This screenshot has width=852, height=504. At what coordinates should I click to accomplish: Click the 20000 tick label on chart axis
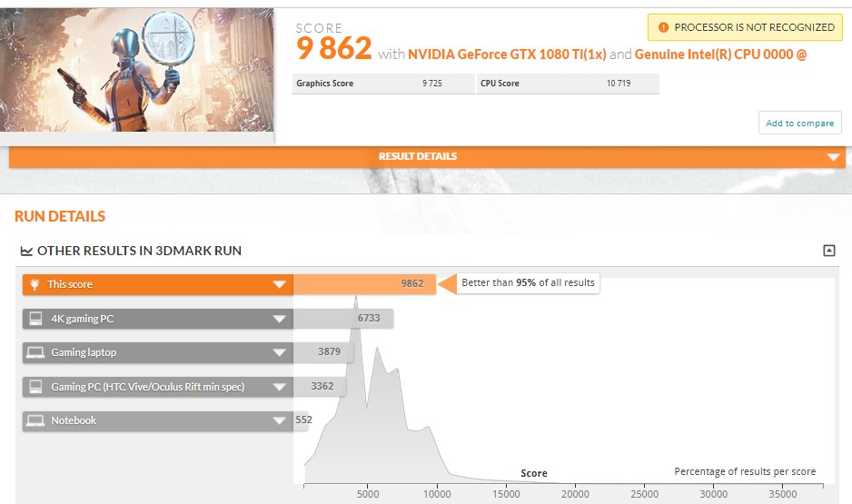point(575,494)
